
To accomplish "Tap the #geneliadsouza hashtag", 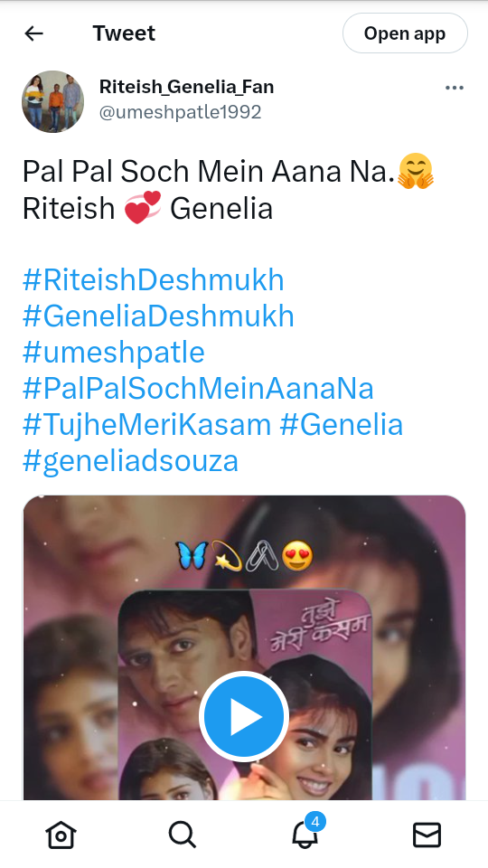I will (x=130, y=461).
